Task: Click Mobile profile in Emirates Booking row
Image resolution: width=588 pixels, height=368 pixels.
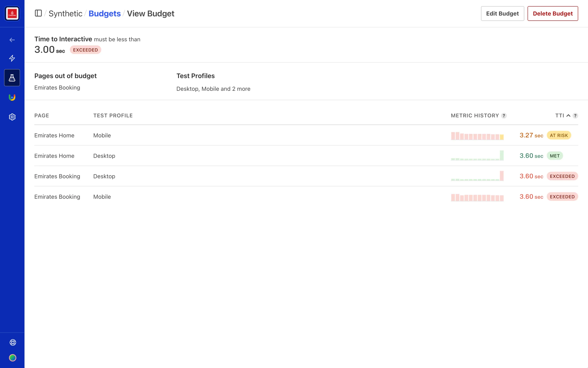Action: [x=102, y=197]
